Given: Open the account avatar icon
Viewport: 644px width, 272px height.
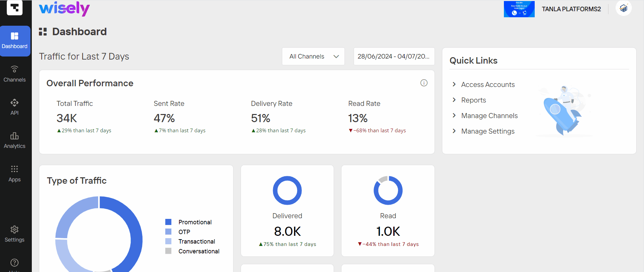Looking at the screenshot, I should point(623,8).
